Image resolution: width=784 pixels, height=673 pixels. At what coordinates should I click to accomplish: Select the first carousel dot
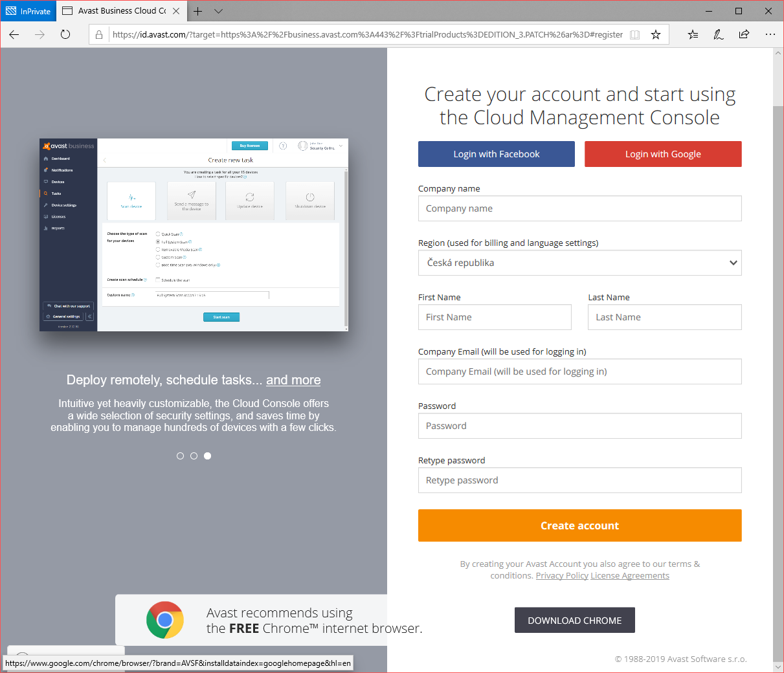coord(180,456)
